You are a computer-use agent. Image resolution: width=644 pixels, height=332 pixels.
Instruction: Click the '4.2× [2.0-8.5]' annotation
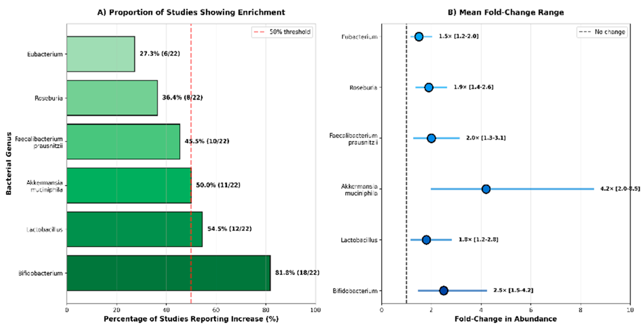pyautogui.click(x=620, y=188)
